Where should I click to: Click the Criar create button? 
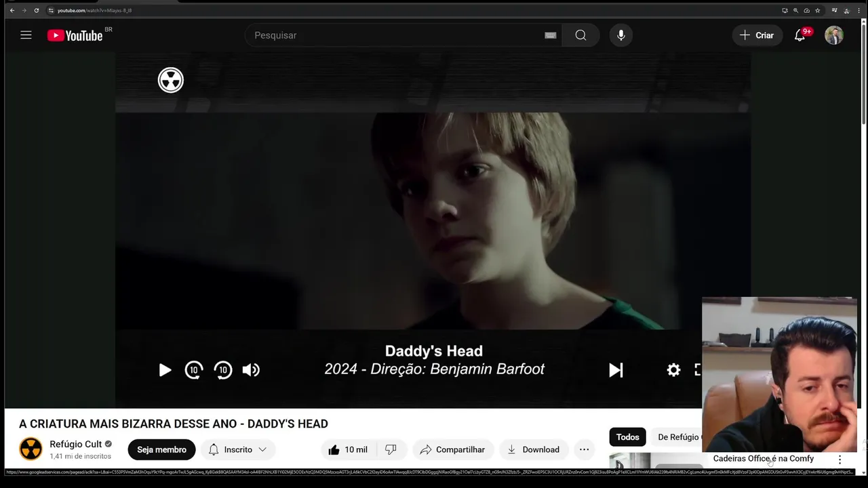(757, 35)
